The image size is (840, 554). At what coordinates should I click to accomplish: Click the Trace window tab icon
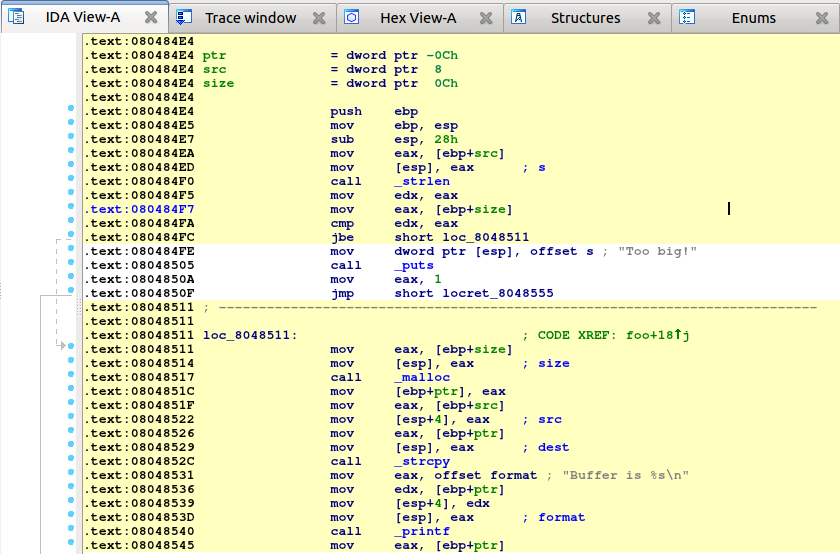[184, 17]
